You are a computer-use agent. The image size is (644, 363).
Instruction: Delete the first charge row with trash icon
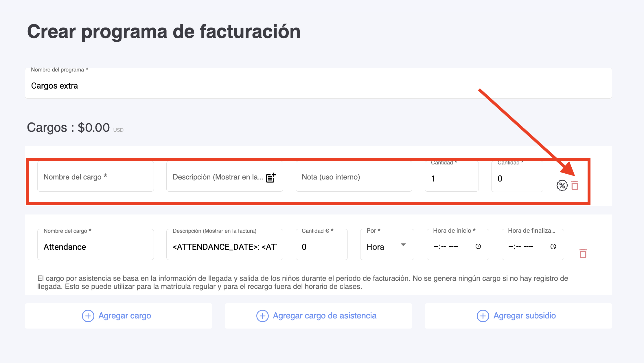click(x=575, y=185)
